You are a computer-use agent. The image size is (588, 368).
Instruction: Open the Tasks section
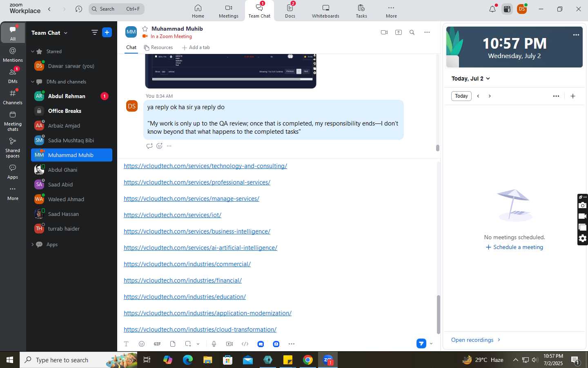(x=361, y=11)
